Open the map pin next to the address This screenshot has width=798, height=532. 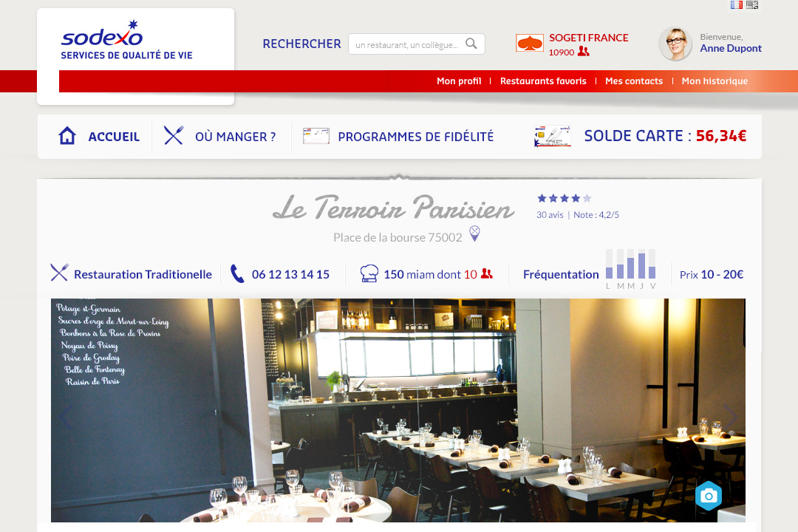pyautogui.click(x=474, y=233)
